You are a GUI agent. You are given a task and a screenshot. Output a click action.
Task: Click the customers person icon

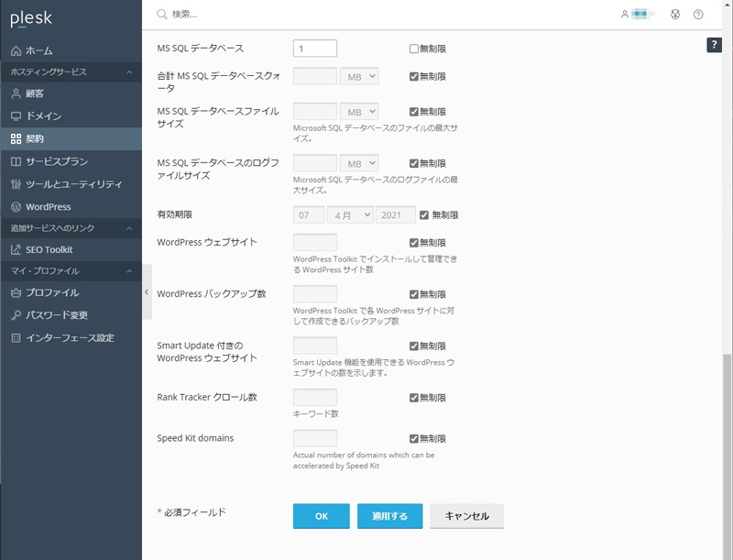click(16, 93)
